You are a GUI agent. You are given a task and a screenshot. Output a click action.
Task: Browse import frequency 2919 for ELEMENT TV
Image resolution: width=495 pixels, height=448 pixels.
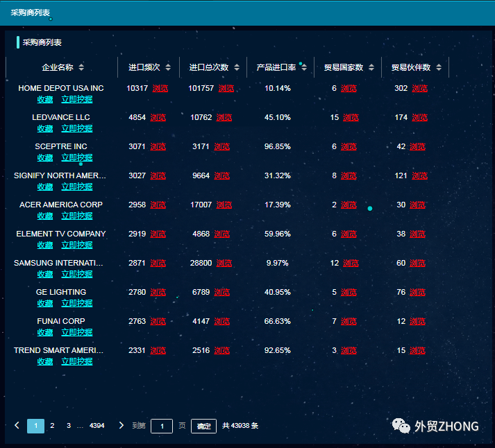(158, 234)
